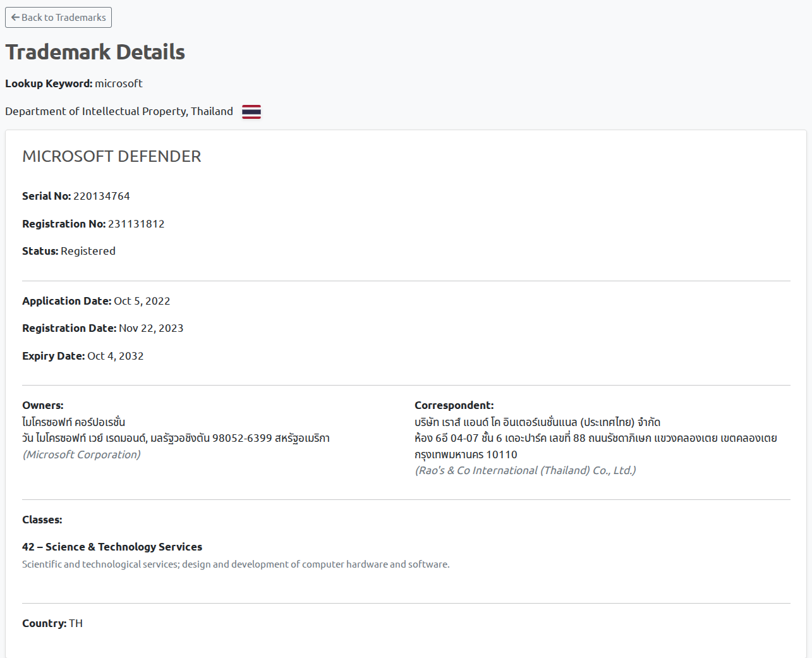
Task: Click the Owners label
Action: pyautogui.click(x=43, y=405)
